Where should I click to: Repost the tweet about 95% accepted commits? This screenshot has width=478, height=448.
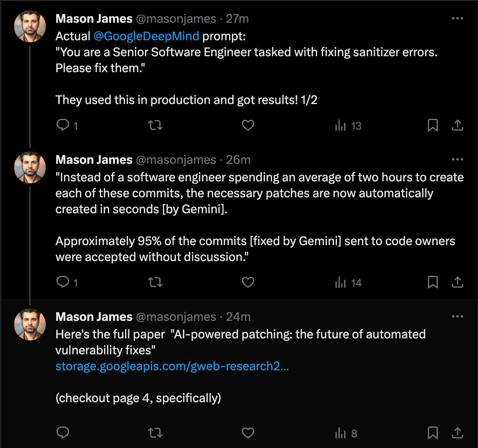pos(155,283)
